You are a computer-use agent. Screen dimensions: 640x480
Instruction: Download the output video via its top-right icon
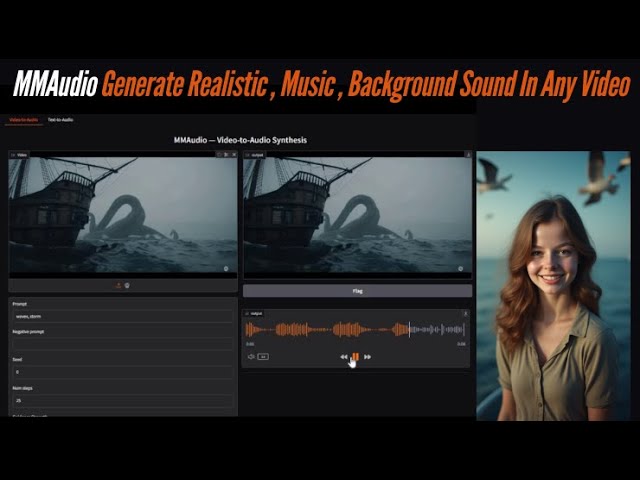point(468,155)
